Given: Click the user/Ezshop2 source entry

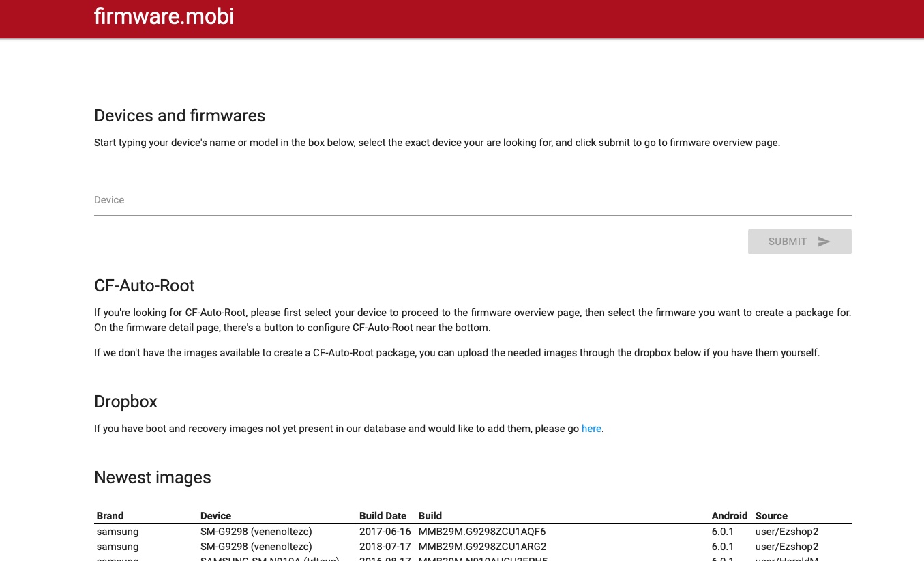Looking at the screenshot, I should 786,532.
